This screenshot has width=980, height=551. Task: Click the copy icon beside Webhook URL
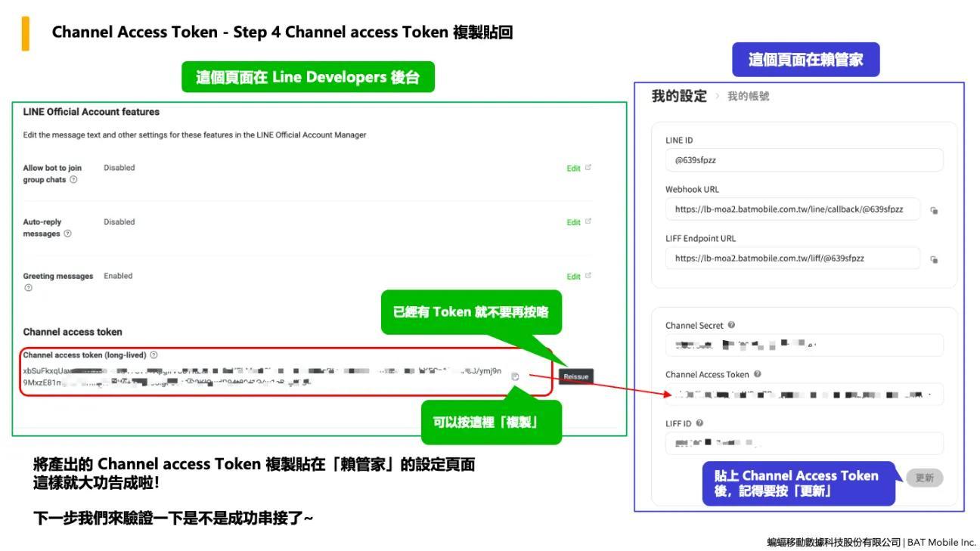click(x=934, y=211)
